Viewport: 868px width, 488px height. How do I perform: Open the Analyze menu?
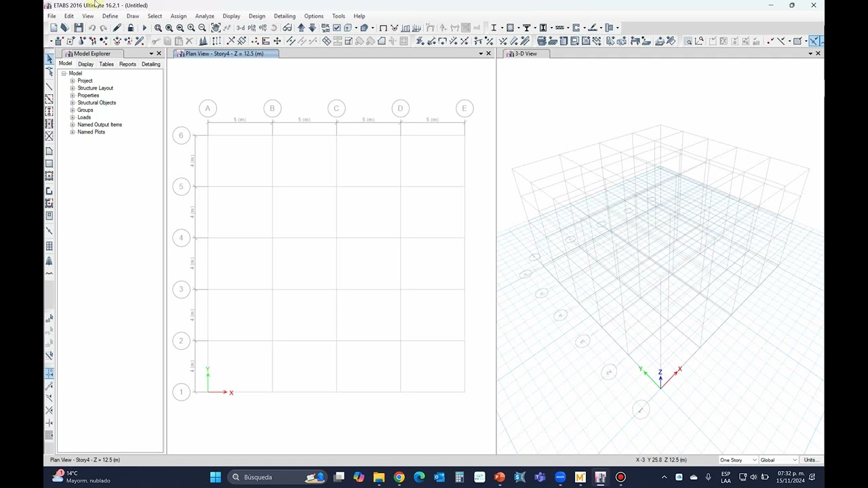[x=204, y=16]
